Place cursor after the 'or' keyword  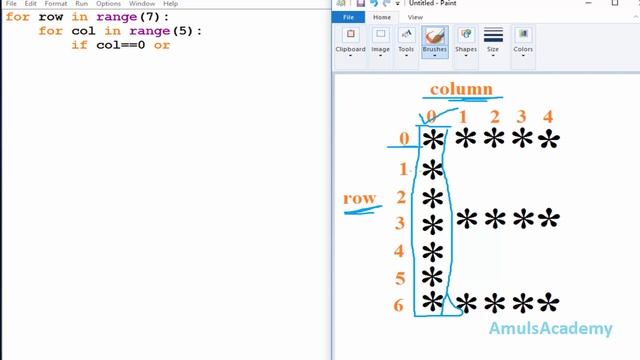(171, 45)
